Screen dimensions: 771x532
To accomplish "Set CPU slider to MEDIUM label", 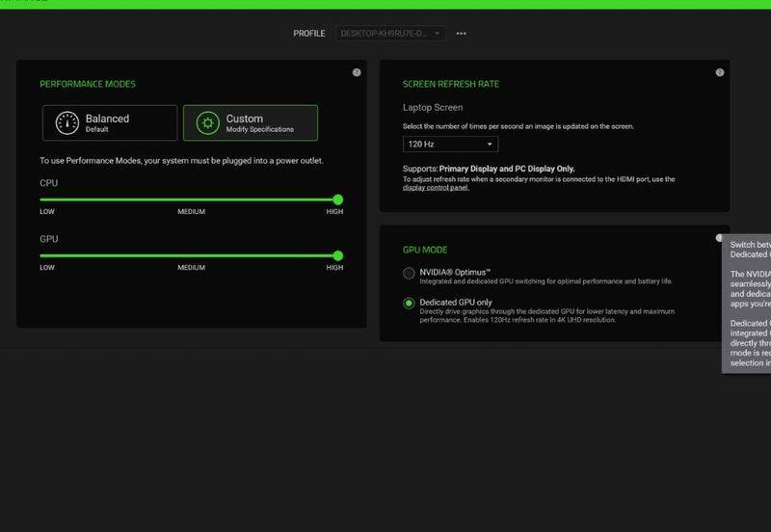I will tap(191, 211).
